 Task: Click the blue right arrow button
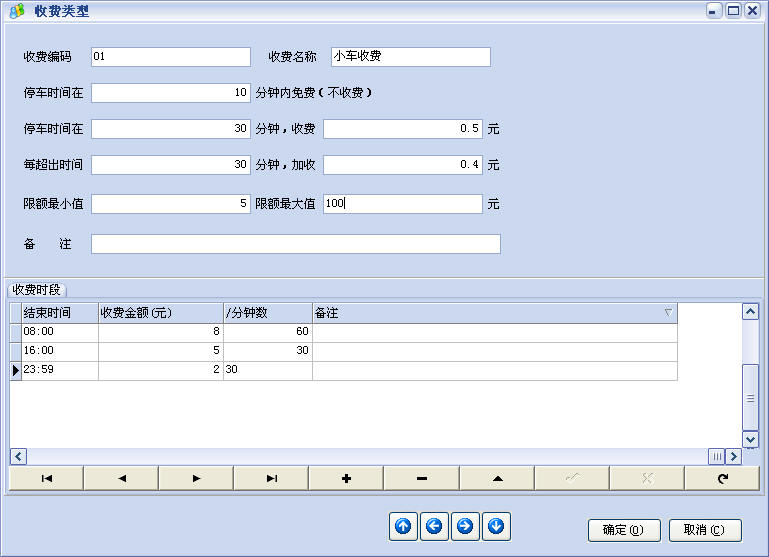pos(465,526)
